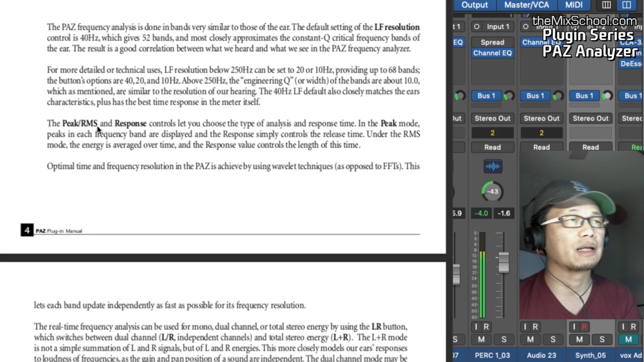Image resolution: width=644 pixels, height=362 pixels.
Task: Open Bus 1 send menu on vox strip
Action: pyautogui.click(x=631, y=96)
